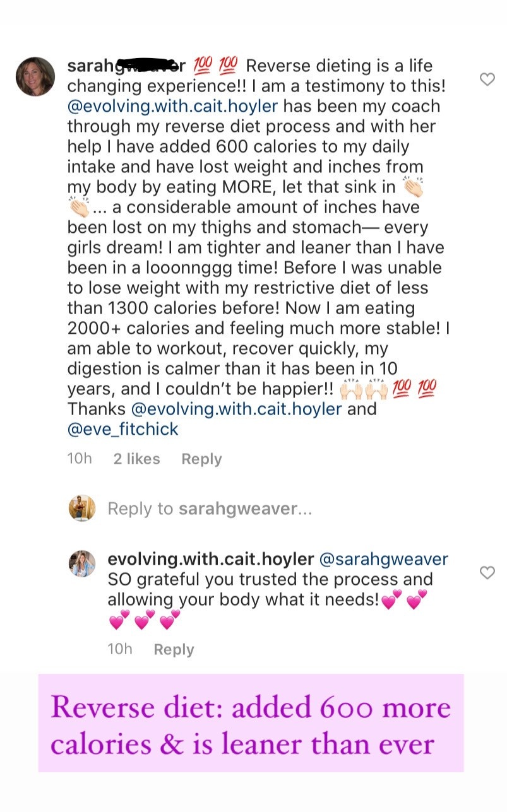Tap the pink "Reverse diet" caption box
The width and height of the screenshot is (507, 812).
251,724
